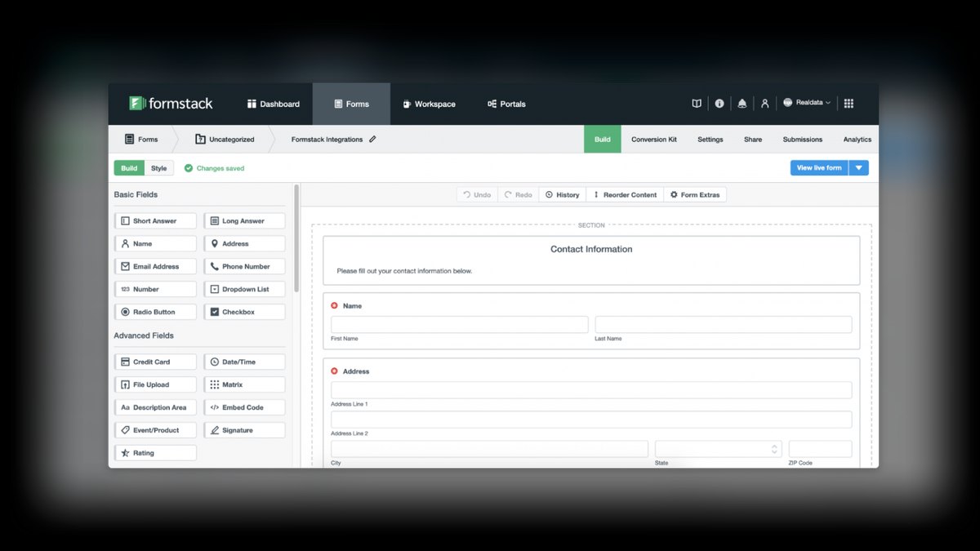Add a Phone Number field
Screen dimensions: 980x551
(x=244, y=267)
